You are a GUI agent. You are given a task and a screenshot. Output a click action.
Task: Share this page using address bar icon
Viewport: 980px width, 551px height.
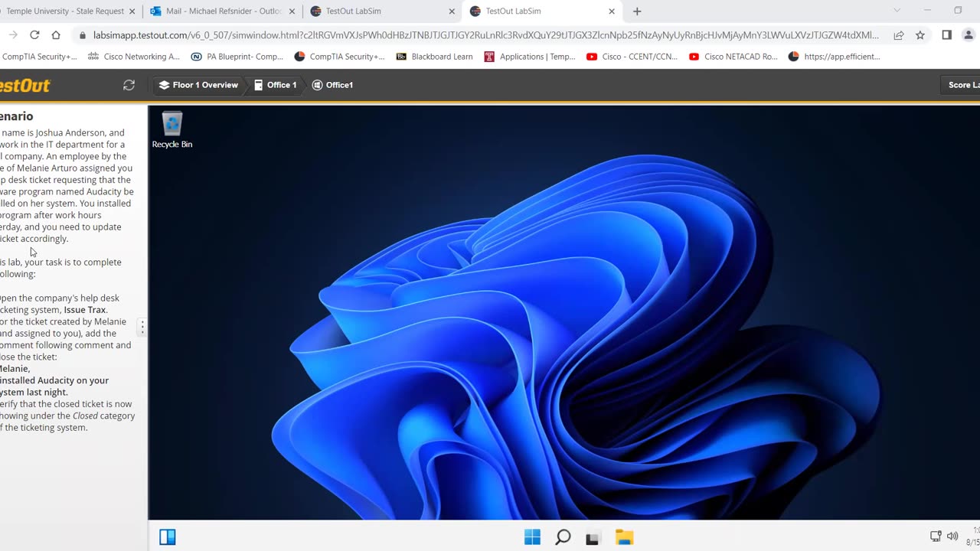[x=899, y=35]
